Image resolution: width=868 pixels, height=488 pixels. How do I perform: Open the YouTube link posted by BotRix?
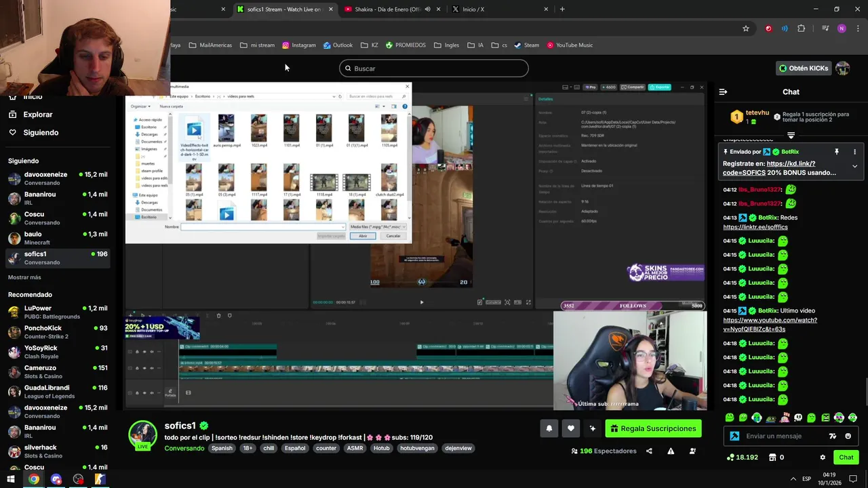click(770, 325)
